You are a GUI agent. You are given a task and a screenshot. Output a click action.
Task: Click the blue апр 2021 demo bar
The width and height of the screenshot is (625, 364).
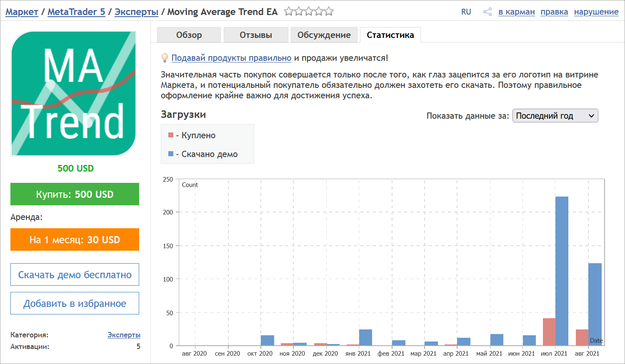(464, 342)
